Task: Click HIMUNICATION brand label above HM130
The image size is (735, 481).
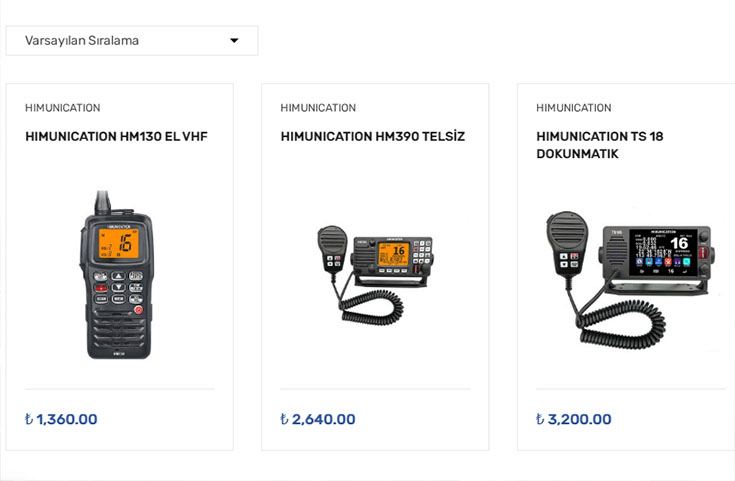Action: pyautogui.click(x=63, y=108)
